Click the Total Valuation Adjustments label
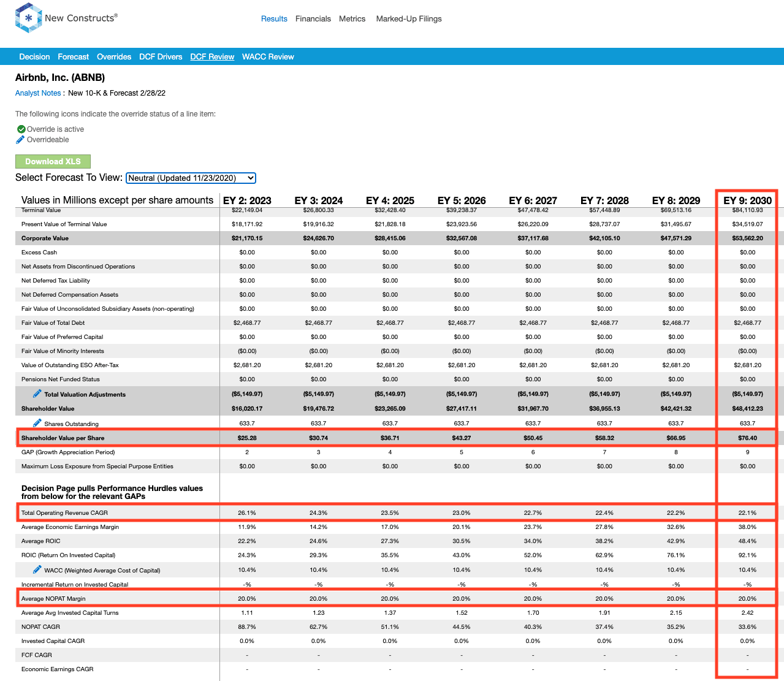The image size is (784, 681). 85,395
